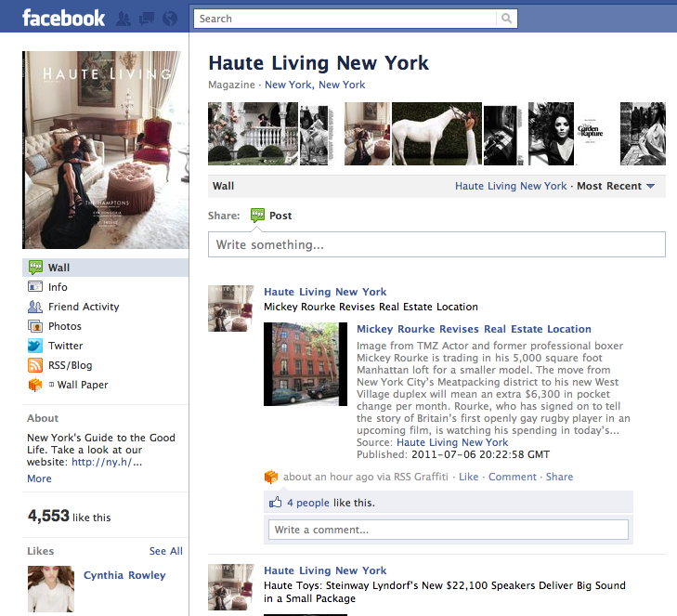This screenshot has height=616, width=677.
Task: Open See All likes link
Action: tap(166, 551)
